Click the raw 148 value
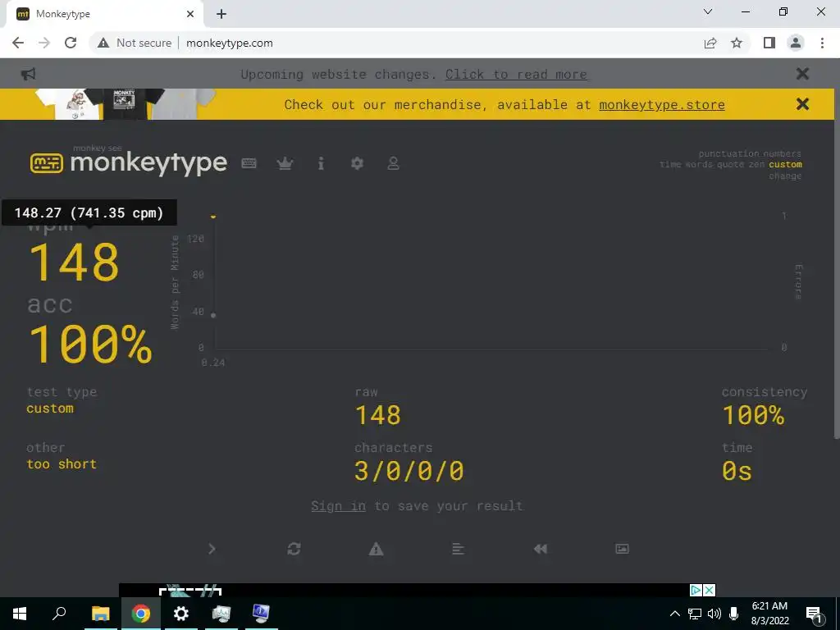Image resolution: width=840 pixels, height=630 pixels. (x=377, y=415)
